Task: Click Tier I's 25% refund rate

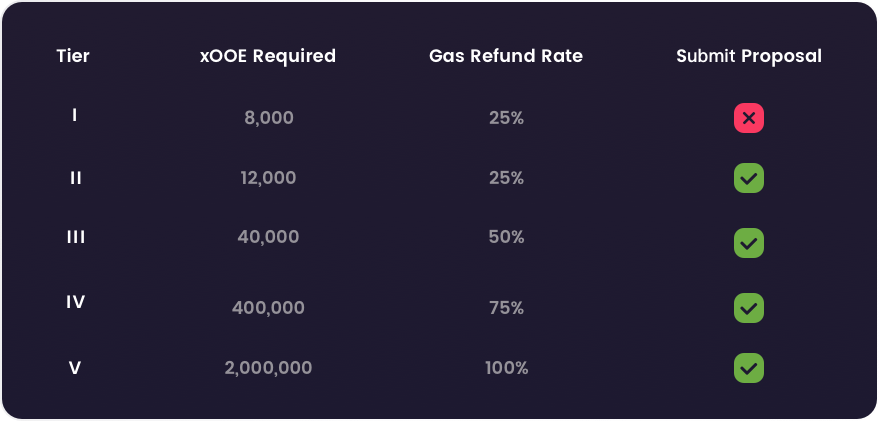Action: [x=506, y=118]
